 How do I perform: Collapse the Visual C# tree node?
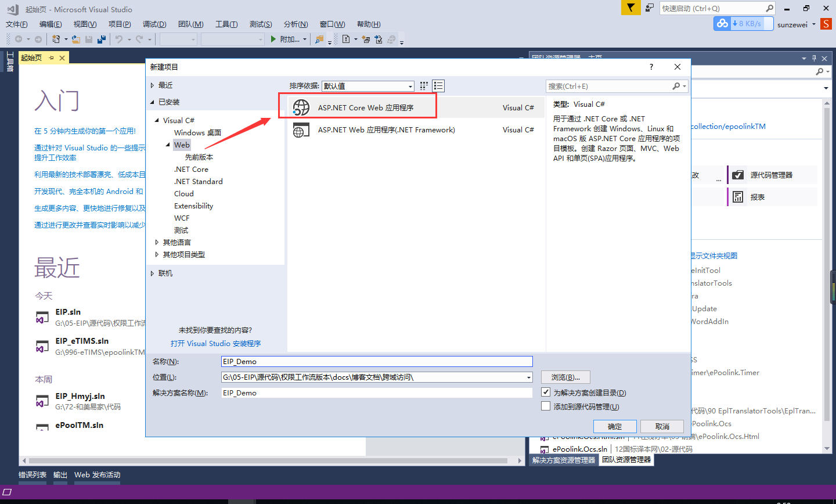(157, 120)
